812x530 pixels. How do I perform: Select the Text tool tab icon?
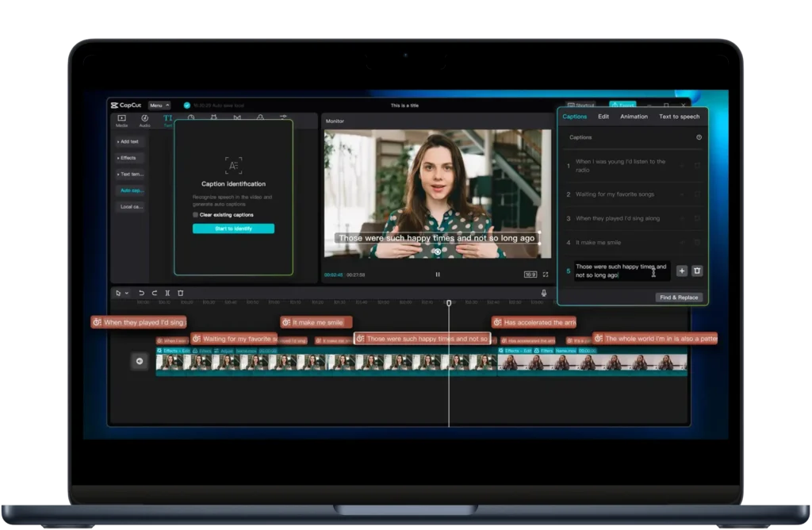point(168,120)
